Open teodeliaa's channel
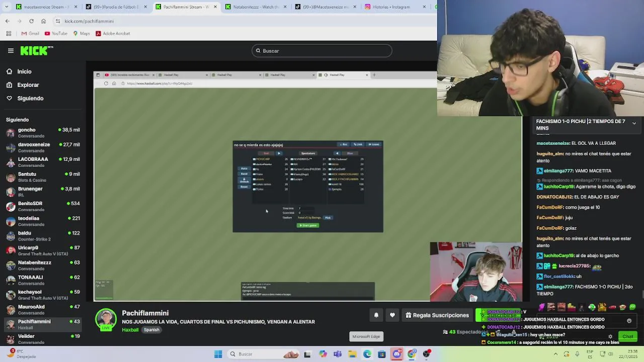This screenshot has height=362, width=644. click(x=43, y=221)
